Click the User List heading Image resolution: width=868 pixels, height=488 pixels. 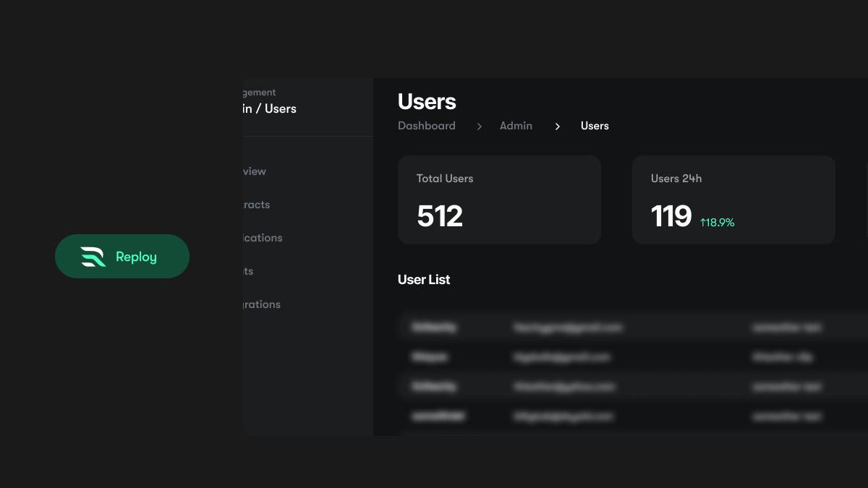pyautogui.click(x=424, y=280)
